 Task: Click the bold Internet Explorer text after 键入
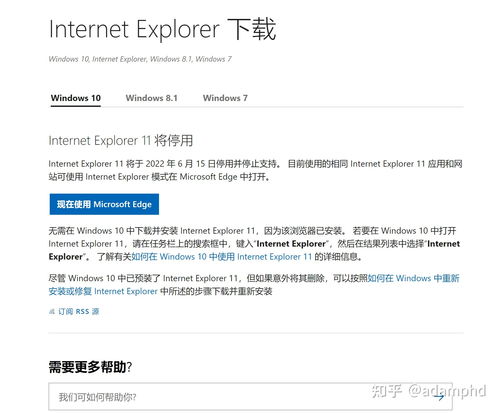click(291, 244)
